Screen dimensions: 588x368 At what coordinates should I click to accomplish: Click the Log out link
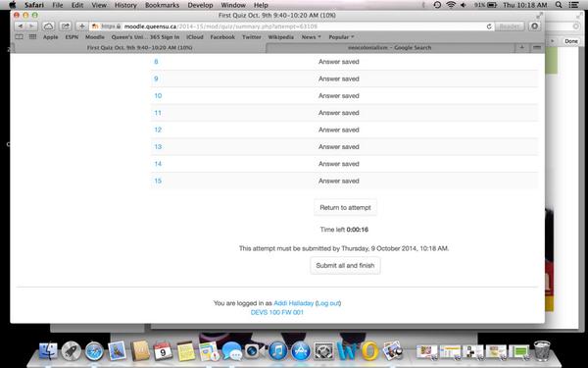pos(328,303)
